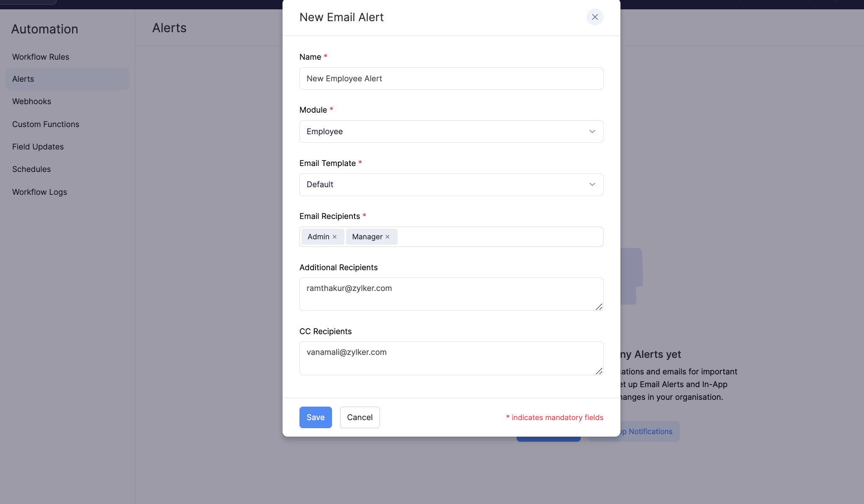Remove the Manager recipient tag

pos(388,236)
